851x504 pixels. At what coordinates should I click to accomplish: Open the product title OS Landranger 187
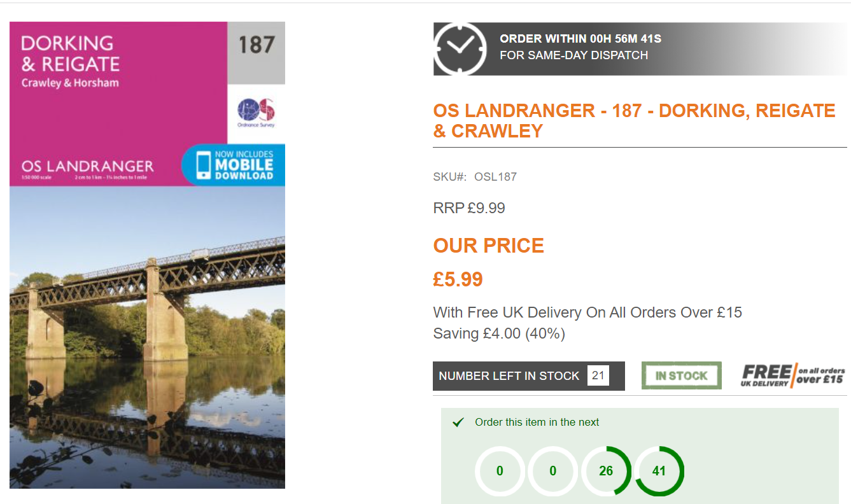click(634, 120)
